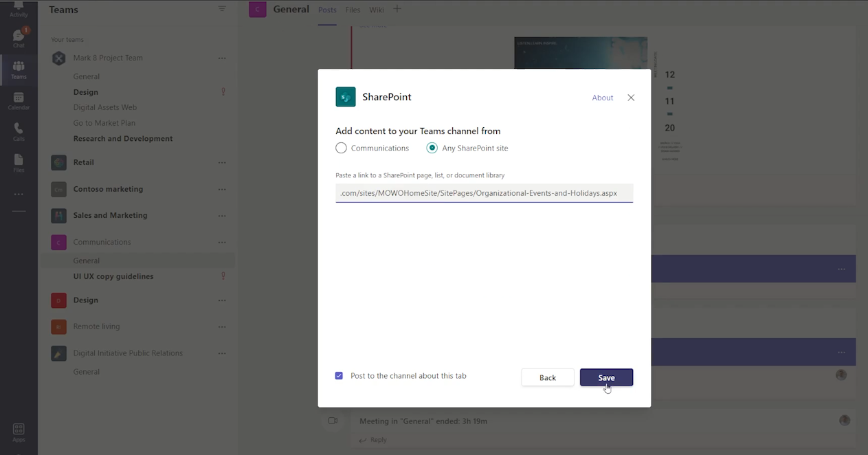Screen dimensions: 868x455
Task: Click the Digital Initiative Public Relations avatar
Action: (59, 353)
